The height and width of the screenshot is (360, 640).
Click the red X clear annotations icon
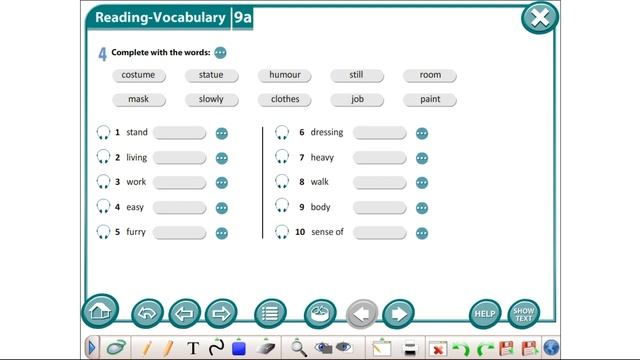click(x=438, y=349)
